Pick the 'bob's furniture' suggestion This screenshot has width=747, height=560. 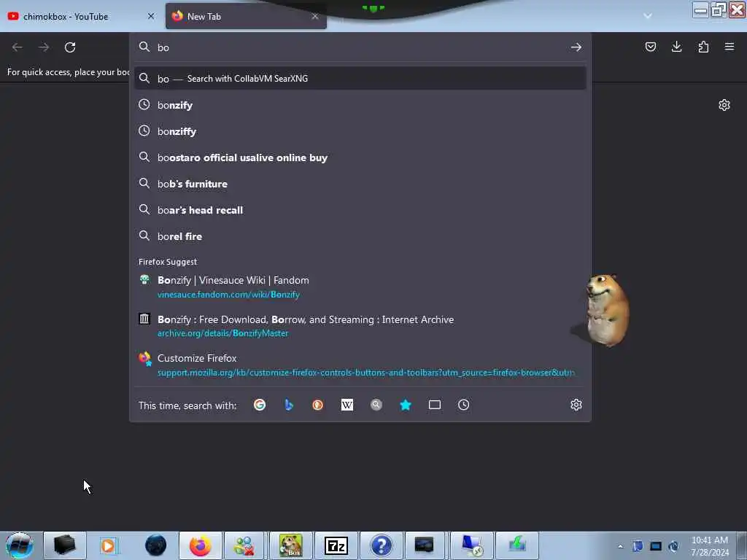(360, 183)
